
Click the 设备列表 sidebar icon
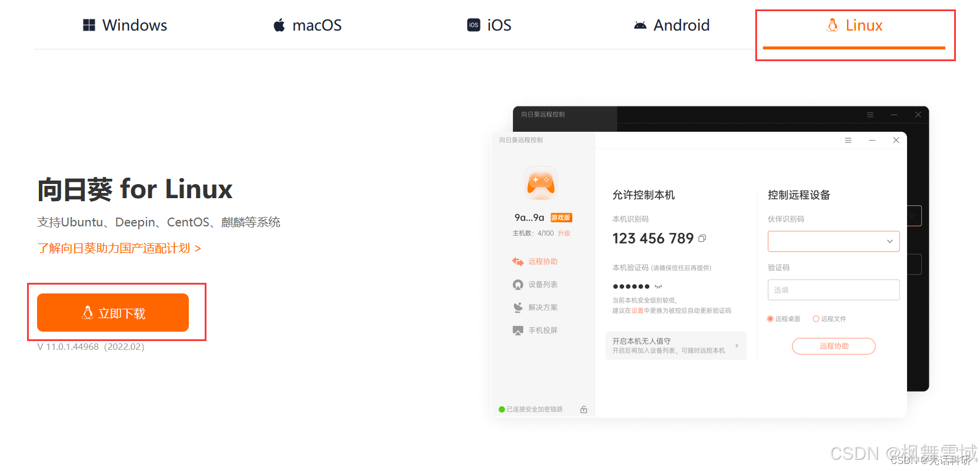coord(518,285)
